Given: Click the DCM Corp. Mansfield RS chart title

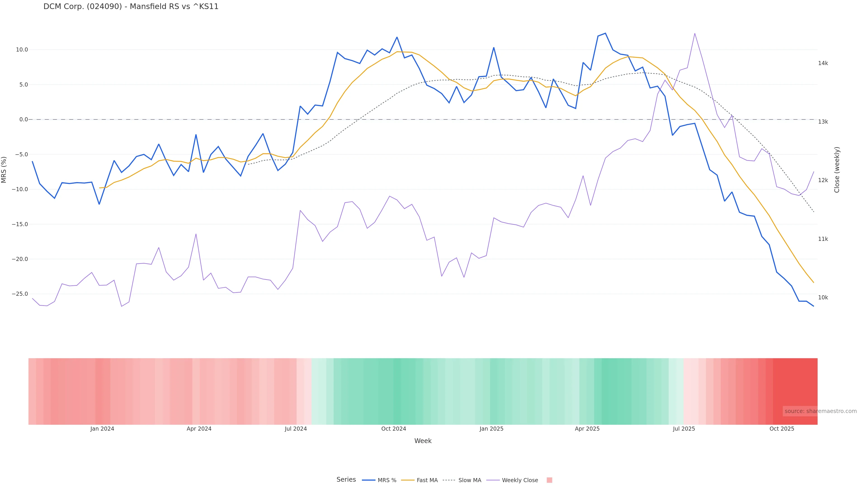Looking at the screenshot, I should point(131,7).
